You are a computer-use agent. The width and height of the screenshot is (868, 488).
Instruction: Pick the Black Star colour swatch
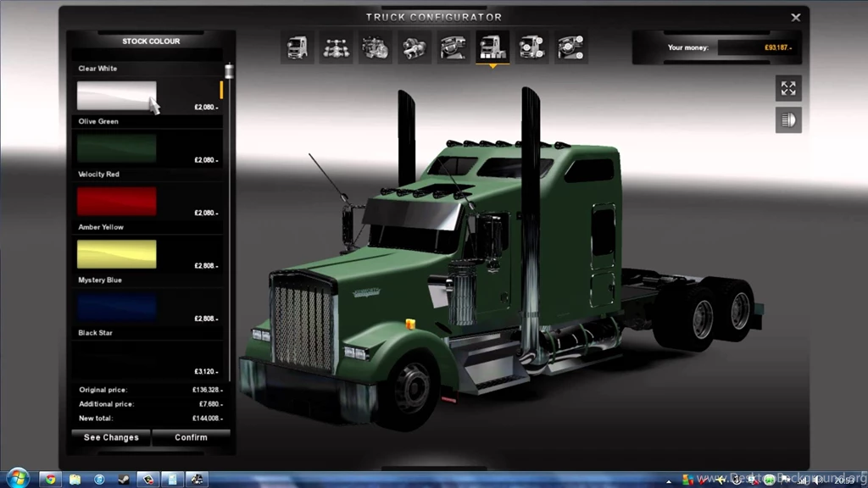[117, 359]
